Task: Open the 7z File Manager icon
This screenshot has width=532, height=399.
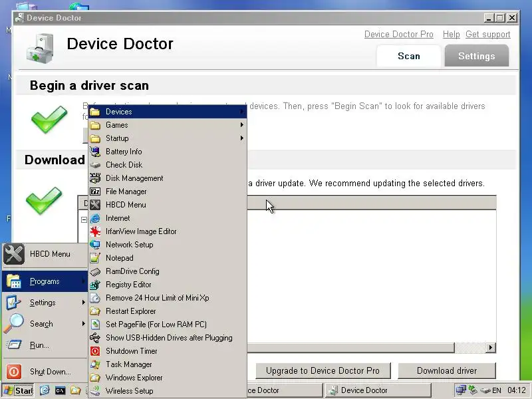Action: (x=95, y=192)
